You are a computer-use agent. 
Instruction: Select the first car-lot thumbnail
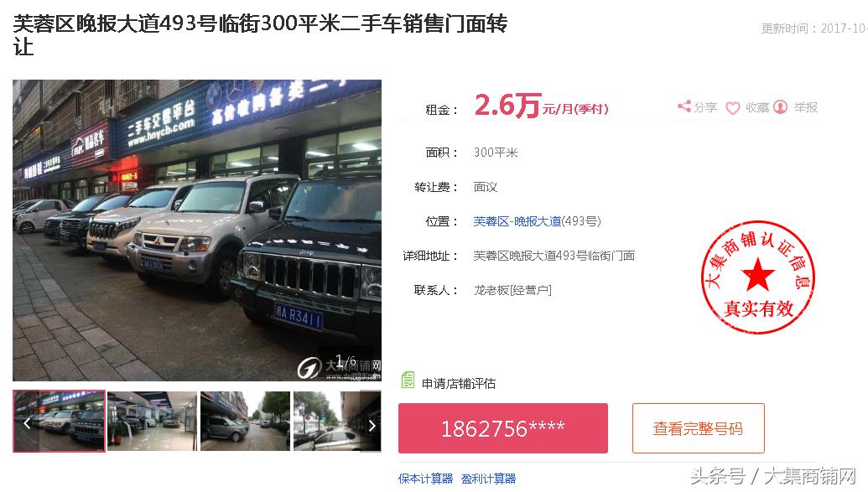60,421
